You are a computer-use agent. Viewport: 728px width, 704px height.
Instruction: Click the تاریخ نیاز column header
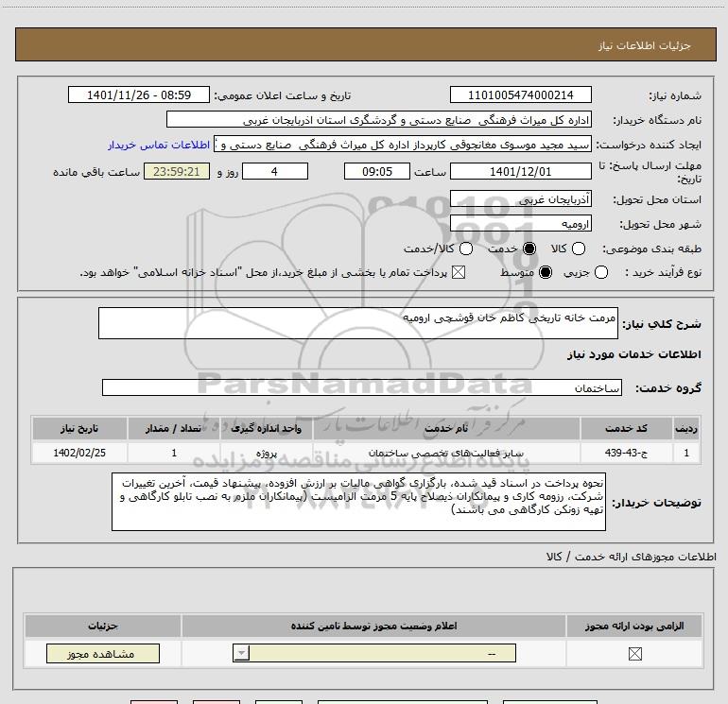pyautogui.click(x=79, y=428)
